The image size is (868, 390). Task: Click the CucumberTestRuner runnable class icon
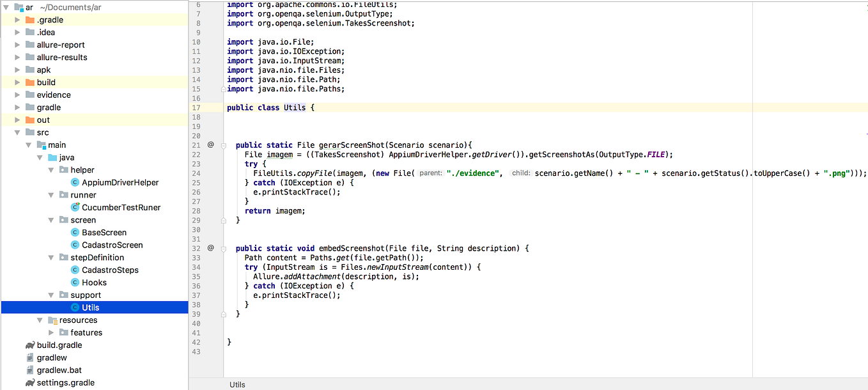pyautogui.click(x=75, y=207)
